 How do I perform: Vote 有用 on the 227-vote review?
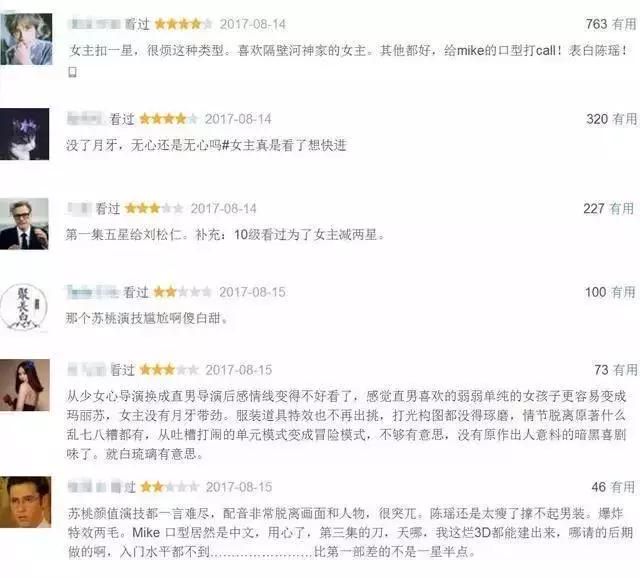tap(622, 209)
